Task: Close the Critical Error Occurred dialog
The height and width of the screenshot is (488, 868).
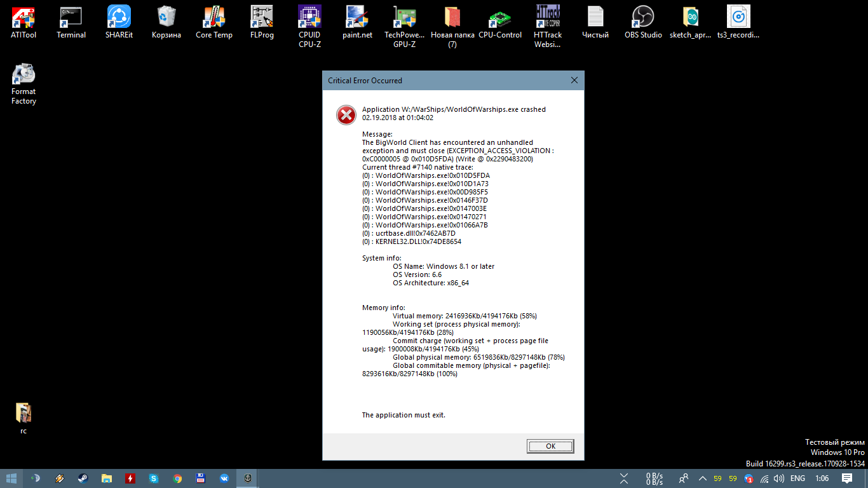Action: (x=574, y=81)
